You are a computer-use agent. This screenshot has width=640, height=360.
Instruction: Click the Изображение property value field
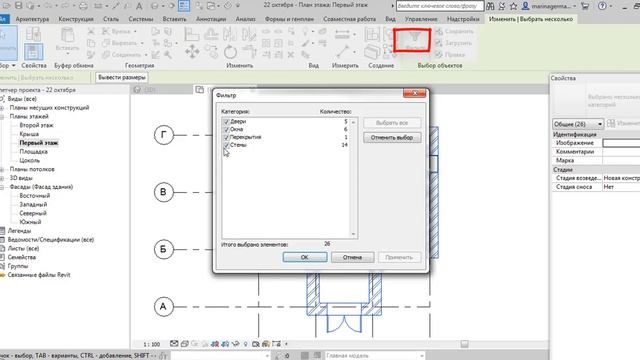[621, 143]
